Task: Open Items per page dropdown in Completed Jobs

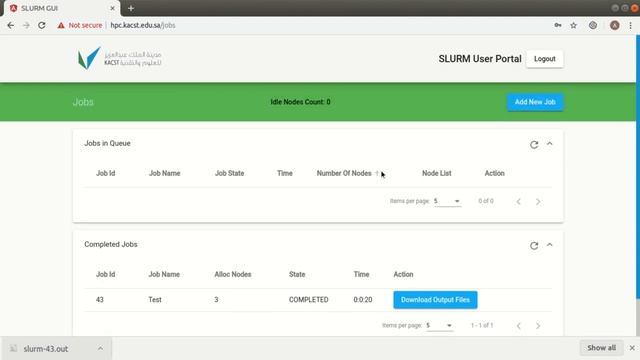Action: pos(440,326)
